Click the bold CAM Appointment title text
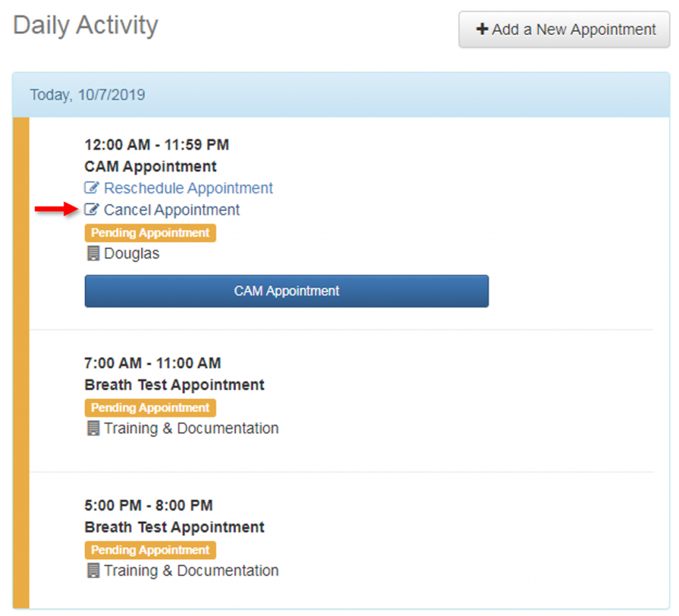Image resolution: width=679 pixels, height=616 pixels. (151, 166)
